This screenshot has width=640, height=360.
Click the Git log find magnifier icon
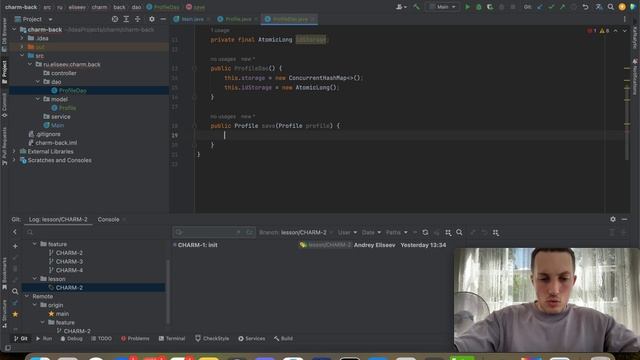[459, 232]
